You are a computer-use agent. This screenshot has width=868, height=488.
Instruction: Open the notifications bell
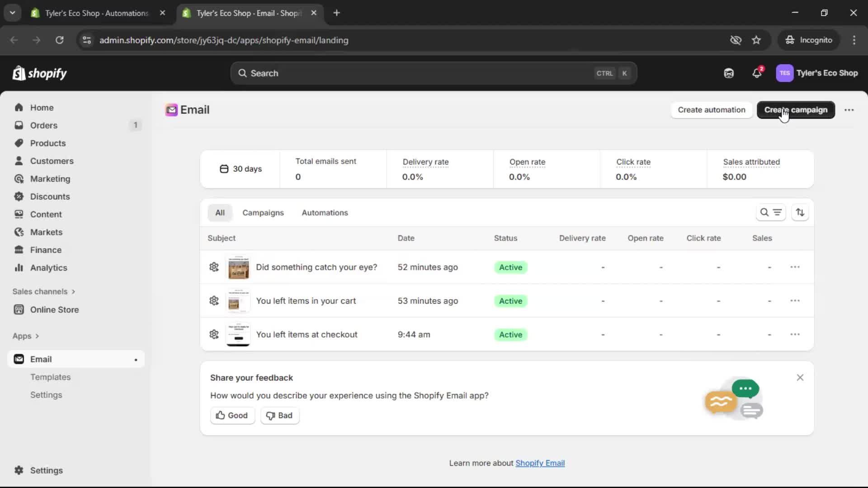(x=757, y=73)
